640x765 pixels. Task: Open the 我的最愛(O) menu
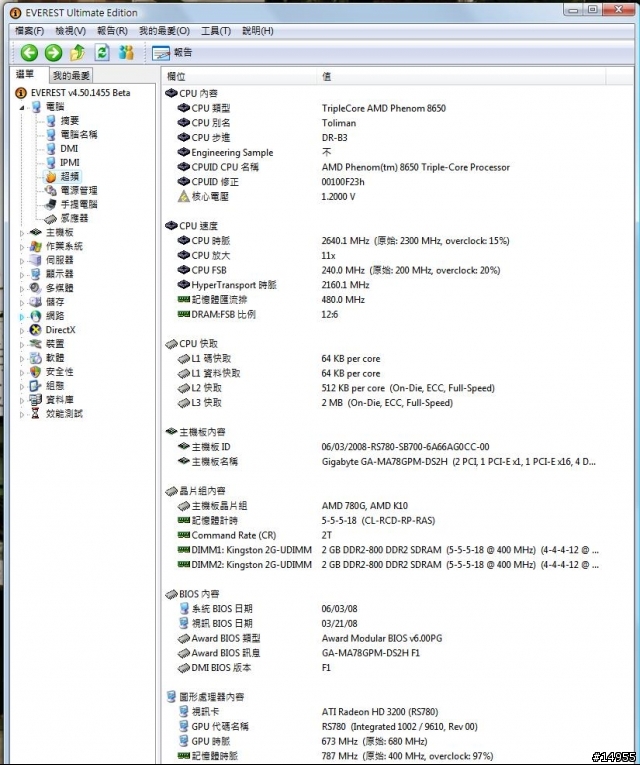(x=164, y=31)
